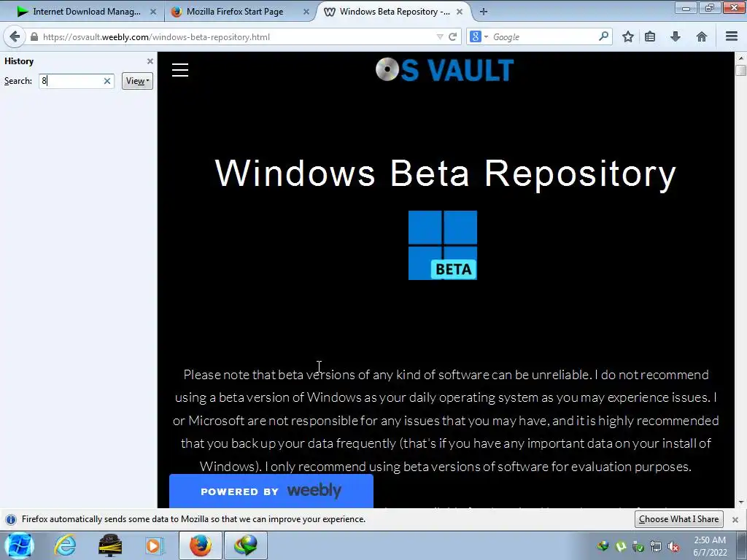Click the Windows BETA logo image

coord(443,245)
